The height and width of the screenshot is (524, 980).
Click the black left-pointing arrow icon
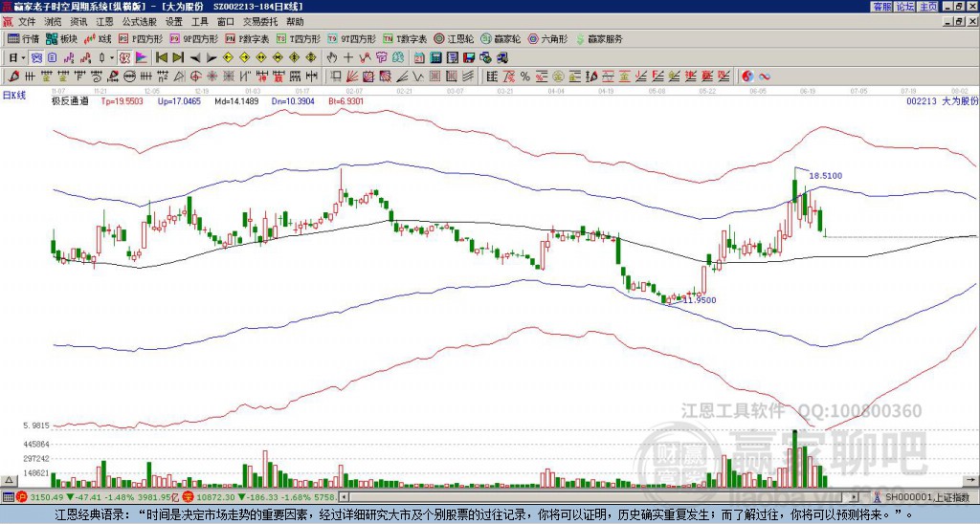tap(195, 58)
